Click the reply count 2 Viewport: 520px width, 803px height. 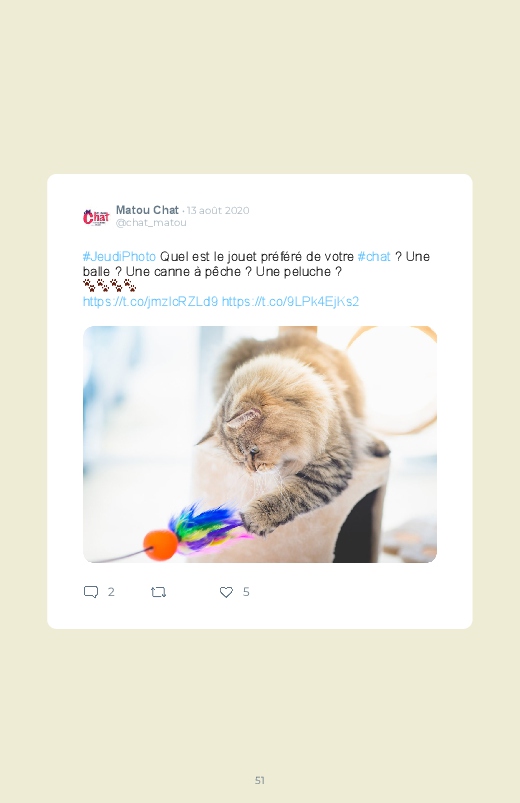tap(111, 592)
